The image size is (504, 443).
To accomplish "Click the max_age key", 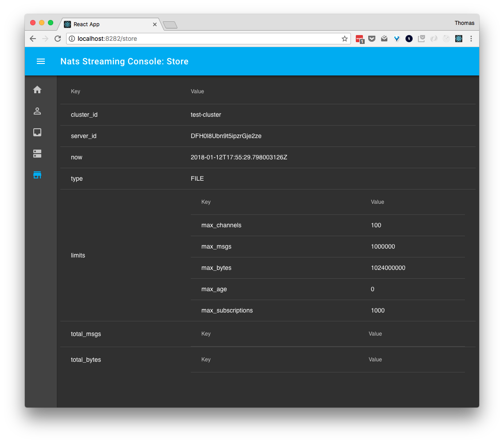I will tap(214, 289).
